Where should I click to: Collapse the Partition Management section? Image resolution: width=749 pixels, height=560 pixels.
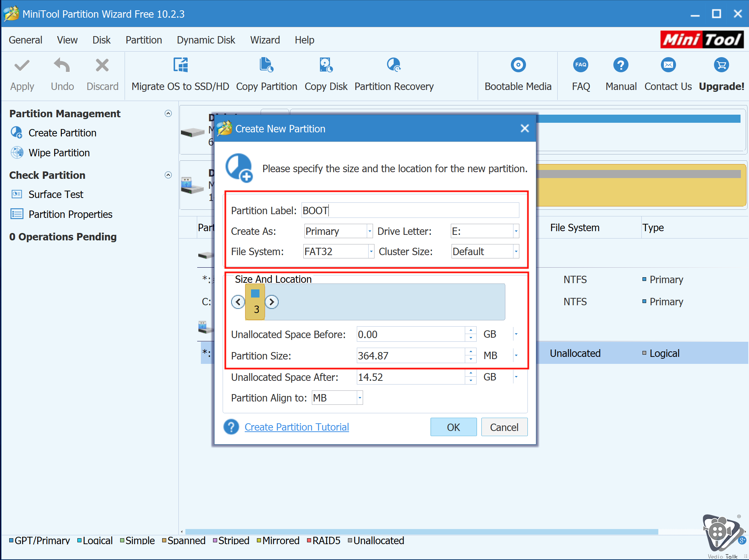coord(168,114)
